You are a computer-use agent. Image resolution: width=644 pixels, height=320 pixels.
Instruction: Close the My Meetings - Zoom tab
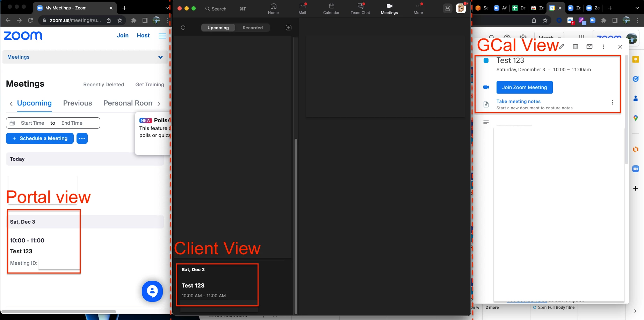point(111,8)
